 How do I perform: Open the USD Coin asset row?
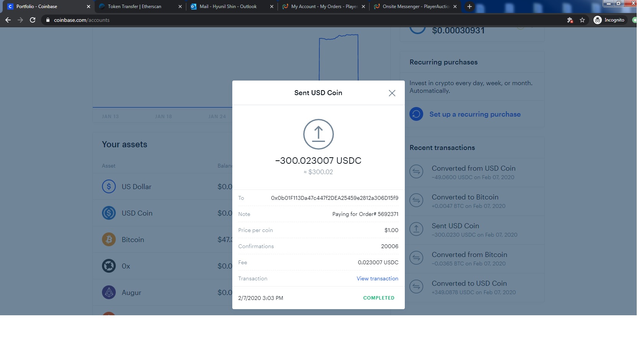[163, 213]
